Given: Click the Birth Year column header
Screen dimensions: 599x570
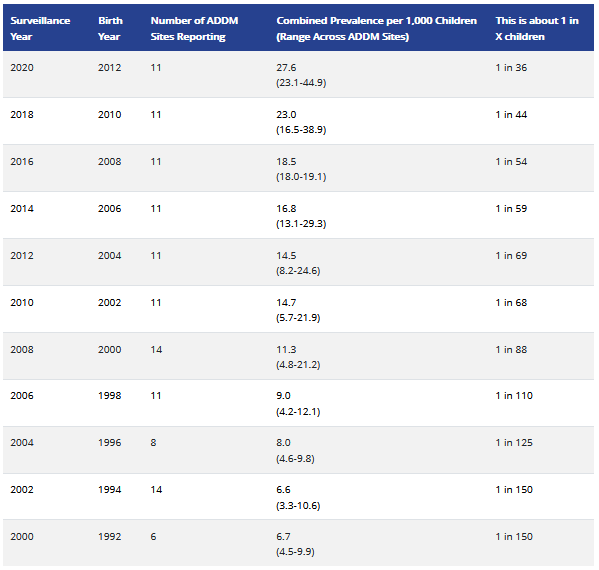Looking at the screenshot, I should [110, 29].
